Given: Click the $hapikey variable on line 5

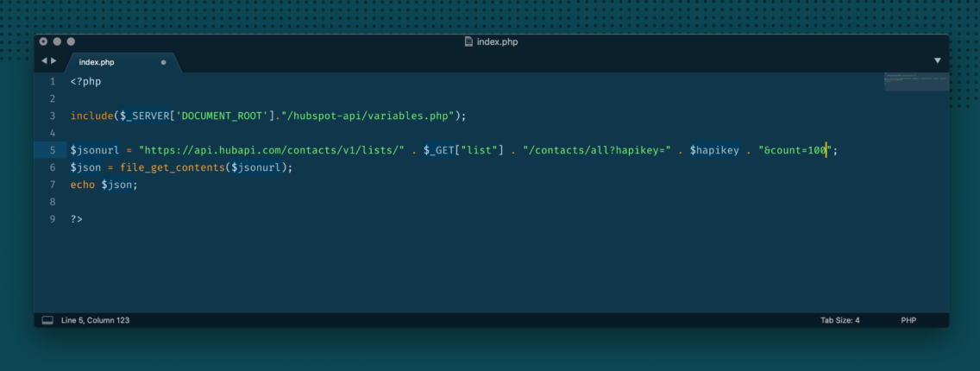Looking at the screenshot, I should point(713,150).
